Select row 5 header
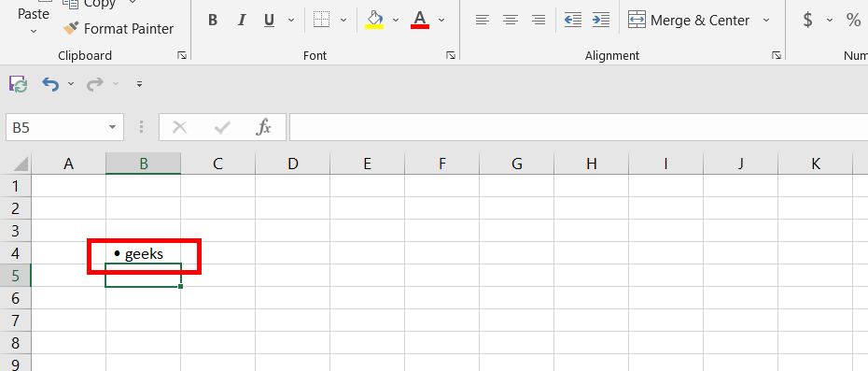Viewport: 868px width, 371px height. click(16, 276)
